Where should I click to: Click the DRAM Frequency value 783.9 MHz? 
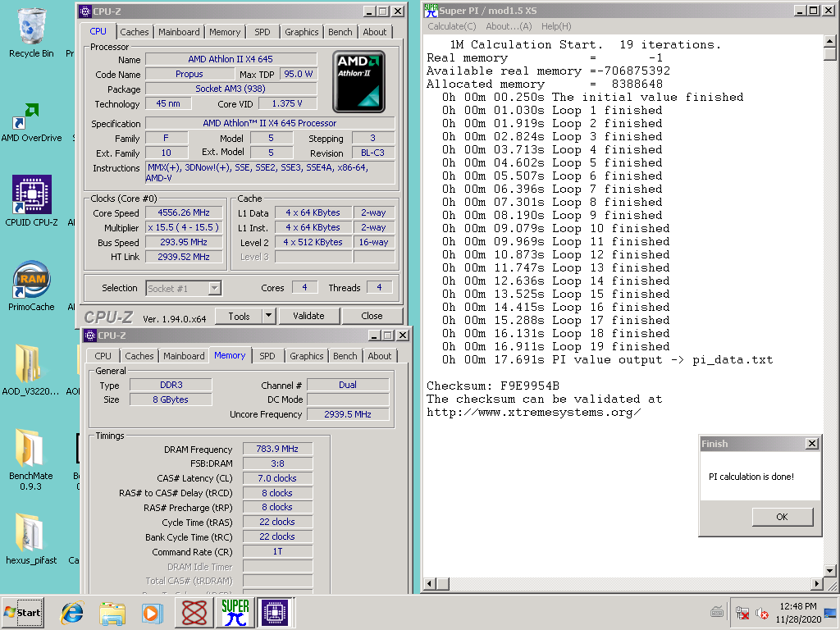(x=277, y=449)
